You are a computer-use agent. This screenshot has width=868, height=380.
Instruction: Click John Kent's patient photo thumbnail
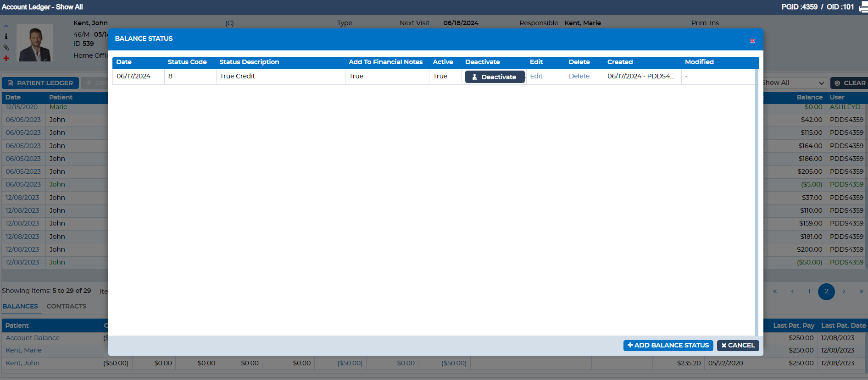tap(35, 43)
